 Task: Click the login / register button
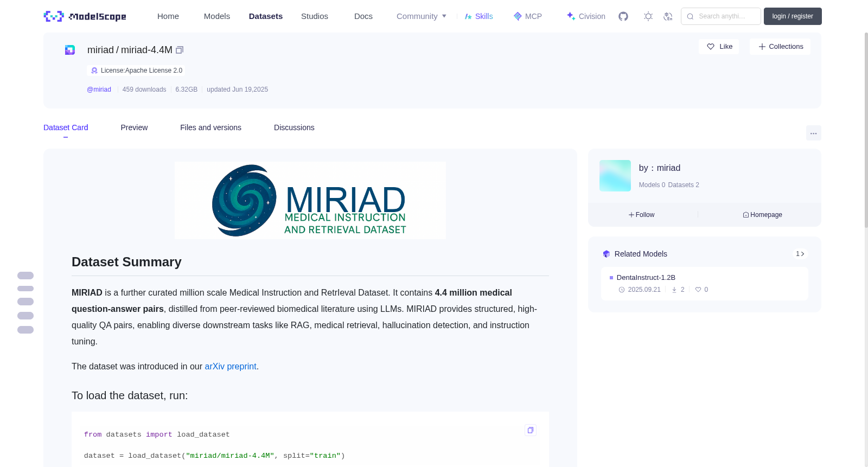click(x=793, y=16)
